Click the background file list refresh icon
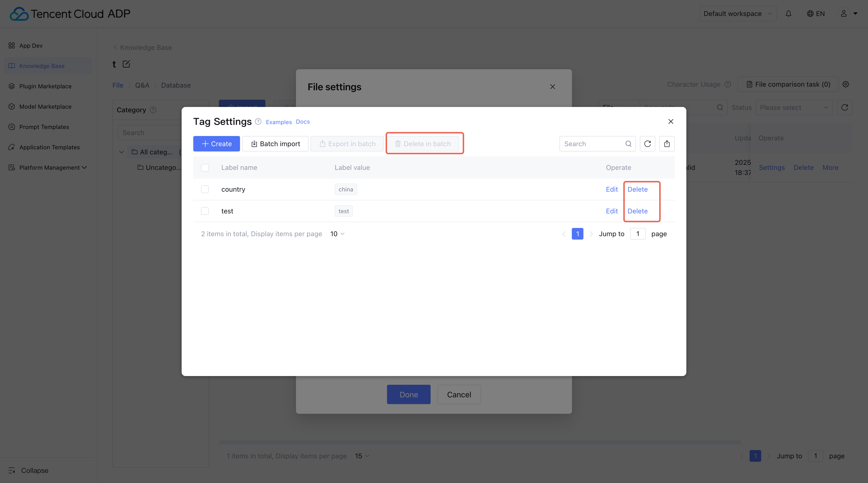The width and height of the screenshot is (868, 483). 845,107
